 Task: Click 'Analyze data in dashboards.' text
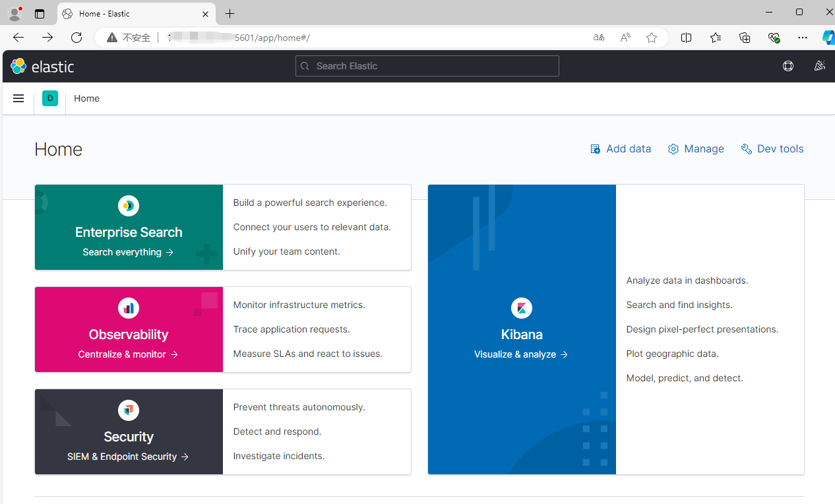coord(687,280)
